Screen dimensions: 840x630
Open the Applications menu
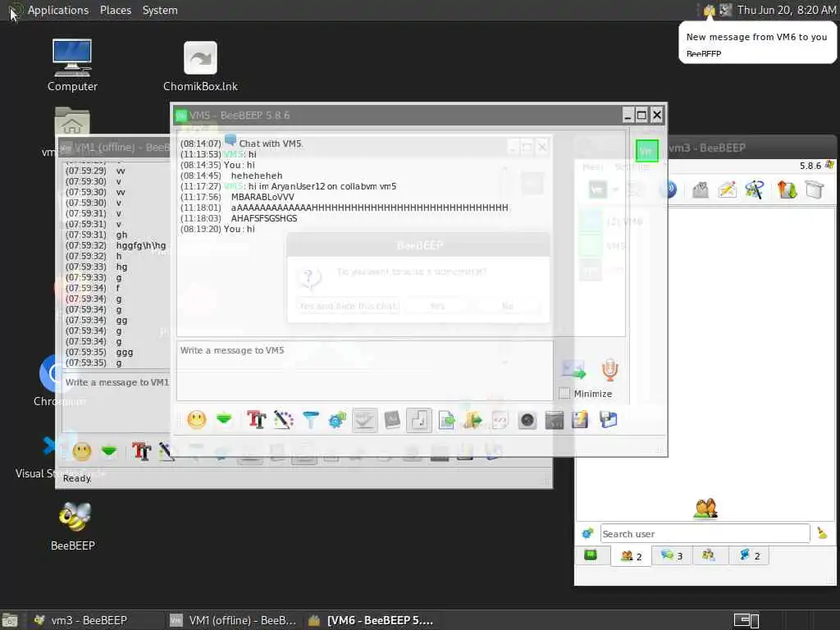pyautogui.click(x=58, y=10)
